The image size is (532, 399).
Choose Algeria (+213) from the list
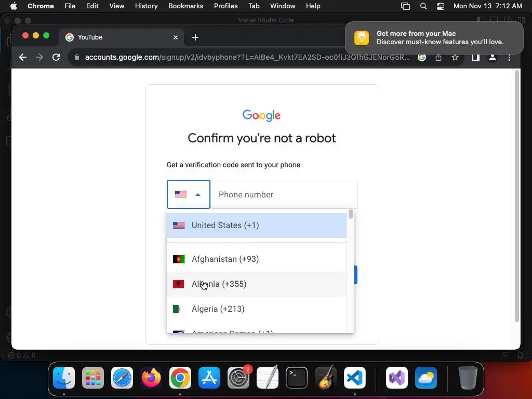point(257,309)
